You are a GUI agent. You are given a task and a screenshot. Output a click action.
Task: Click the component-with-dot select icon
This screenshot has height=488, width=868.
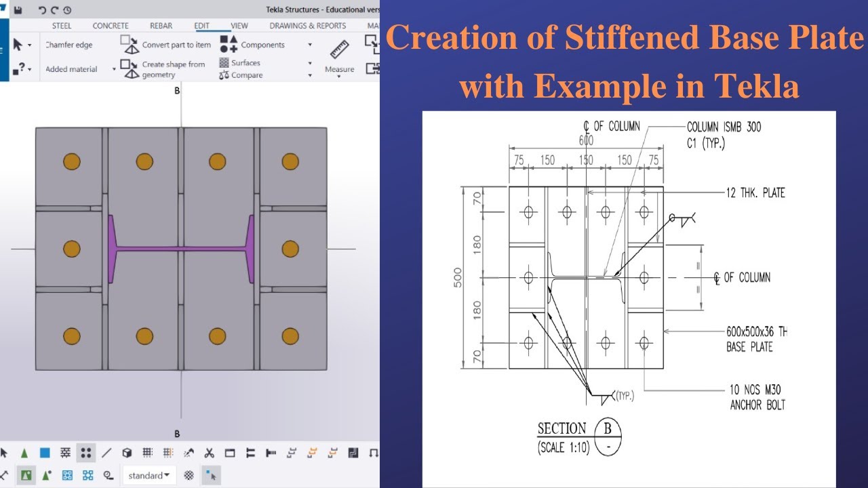click(46, 475)
